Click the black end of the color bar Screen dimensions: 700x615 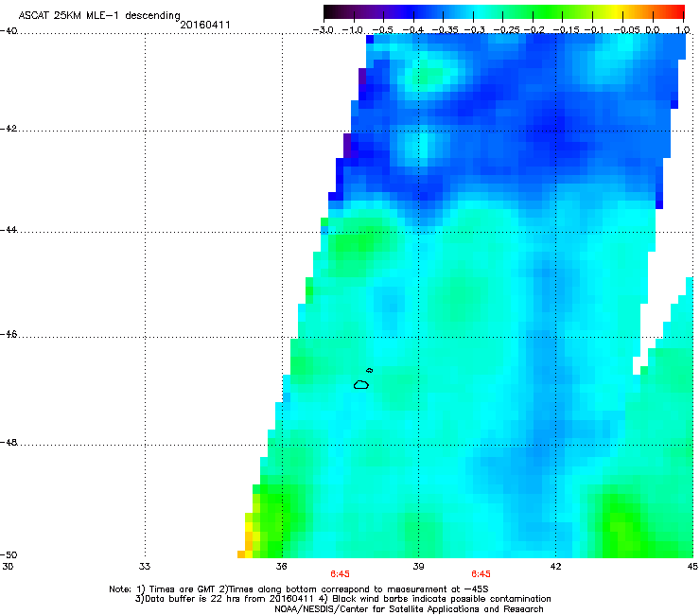pyautogui.click(x=330, y=12)
